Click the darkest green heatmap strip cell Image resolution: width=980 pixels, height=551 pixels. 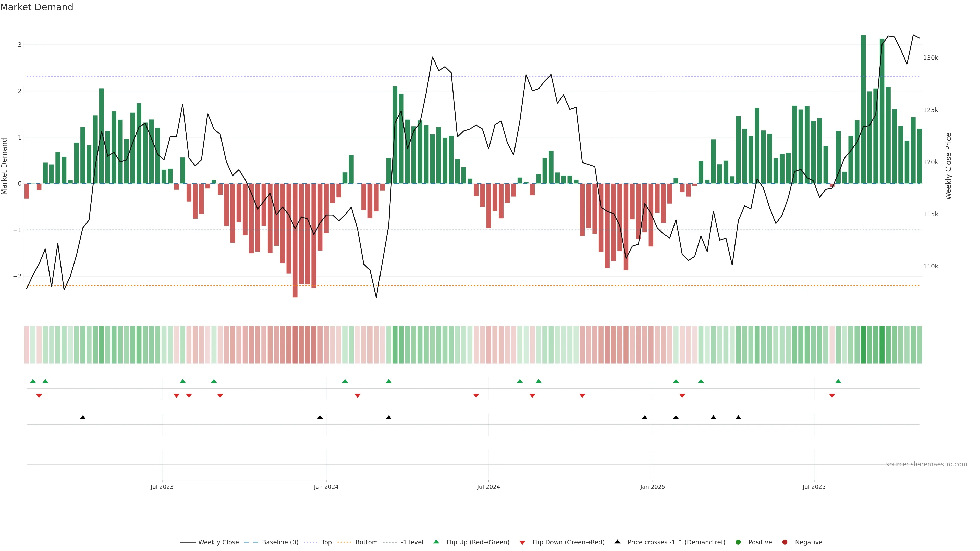[863, 345]
